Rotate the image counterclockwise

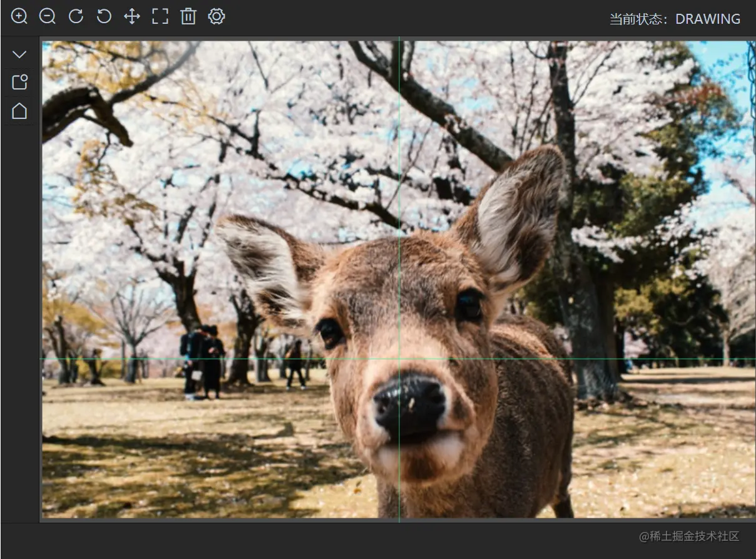click(x=104, y=16)
